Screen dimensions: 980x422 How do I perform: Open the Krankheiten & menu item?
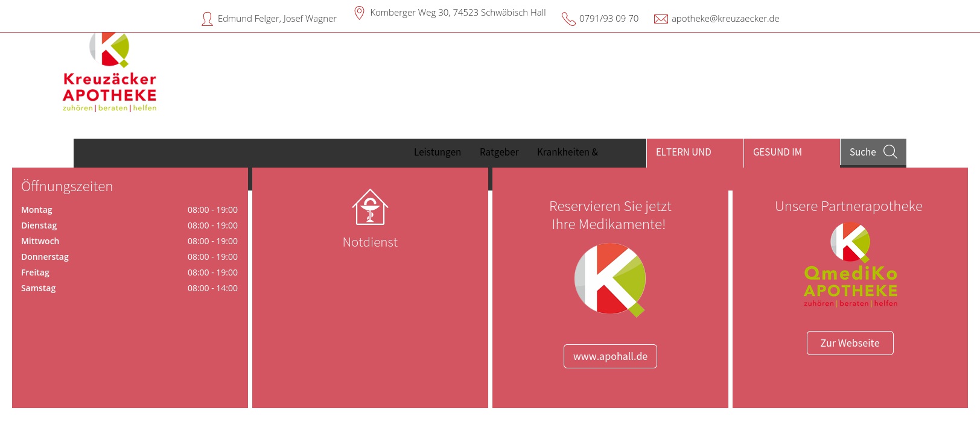pos(567,153)
